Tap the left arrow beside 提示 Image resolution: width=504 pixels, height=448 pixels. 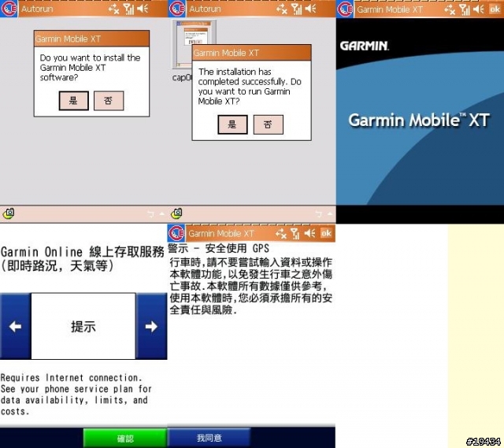click(x=16, y=327)
